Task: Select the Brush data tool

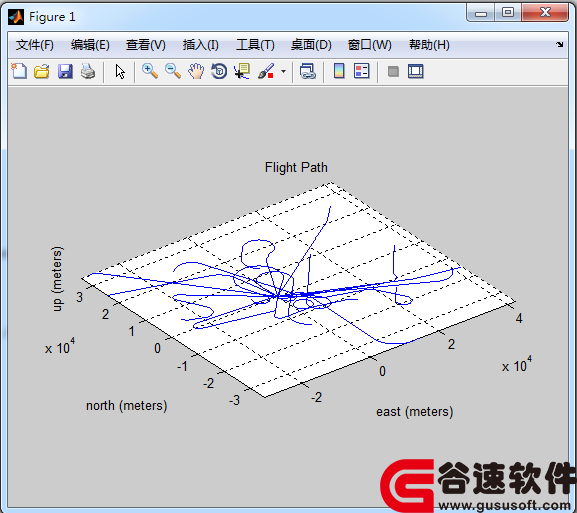Action: pyautogui.click(x=266, y=71)
